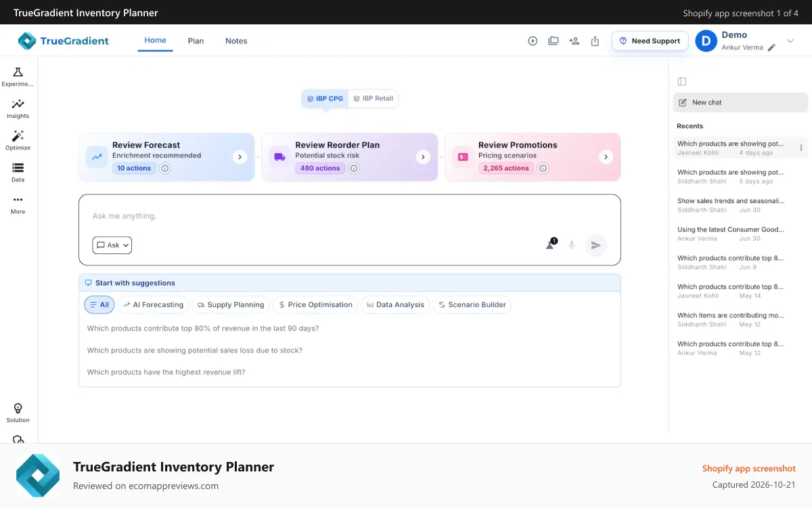This screenshot has height=508, width=812.
Task: Click info icon beside 2,265 actions
Action: pyautogui.click(x=543, y=168)
